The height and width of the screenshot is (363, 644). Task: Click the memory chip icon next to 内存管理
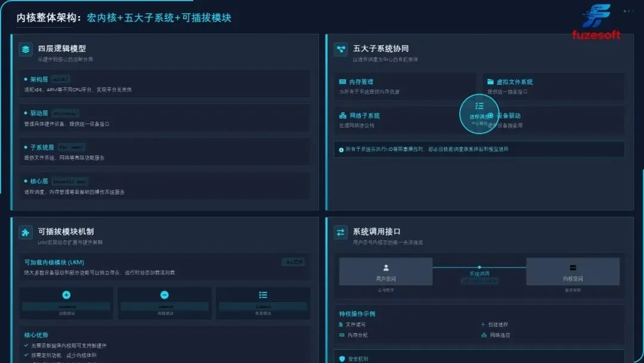click(342, 81)
